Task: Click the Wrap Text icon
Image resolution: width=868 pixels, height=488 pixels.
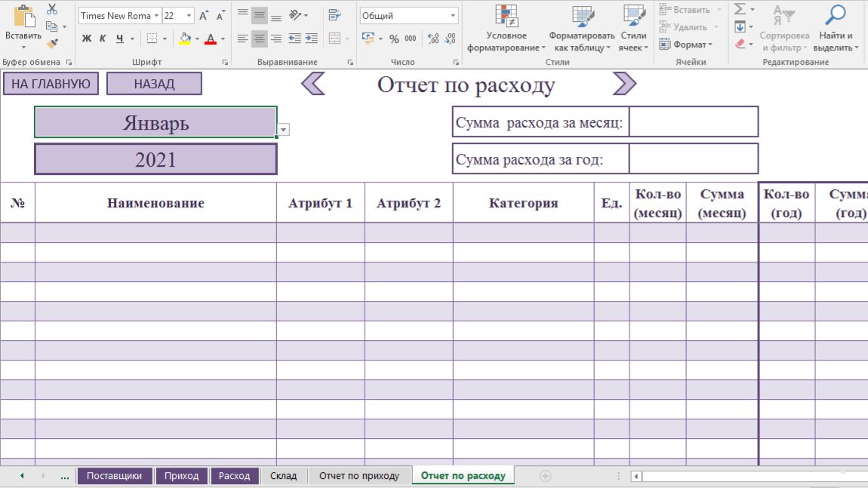Action: click(334, 15)
